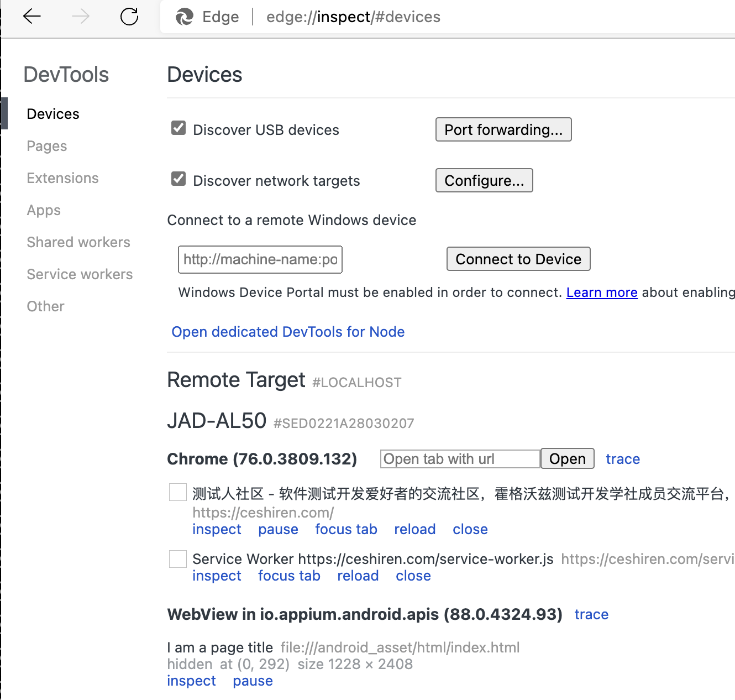Click the browser forward arrow
The image size is (735, 700).
pos(81,17)
